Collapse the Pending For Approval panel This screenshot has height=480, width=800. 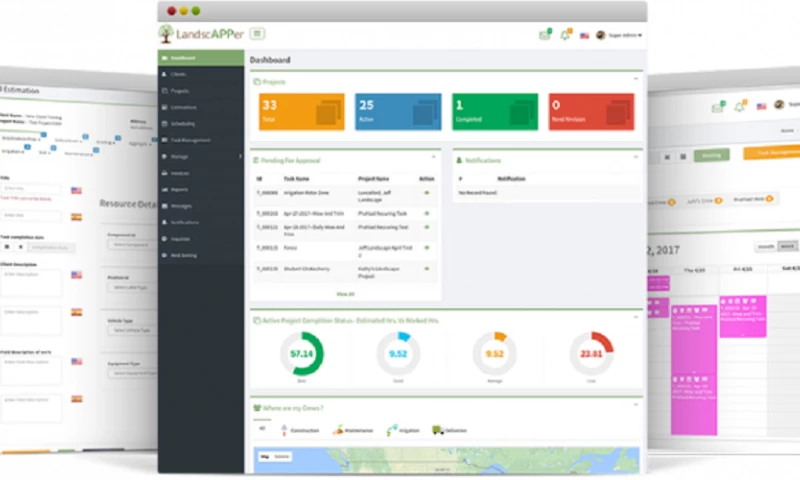434,157
